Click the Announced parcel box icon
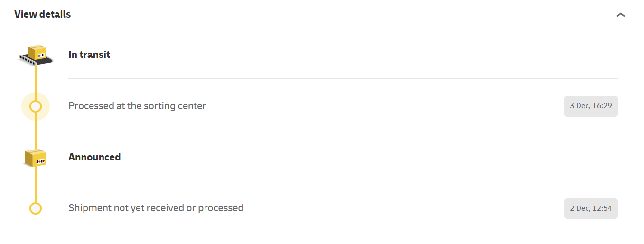This screenshot has height=244, width=644. pyautogui.click(x=36, y=158)
